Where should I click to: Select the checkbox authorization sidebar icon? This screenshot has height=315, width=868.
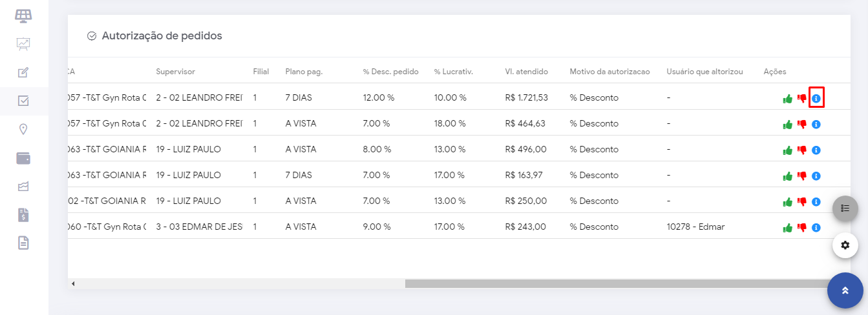[x=23, y=101]
